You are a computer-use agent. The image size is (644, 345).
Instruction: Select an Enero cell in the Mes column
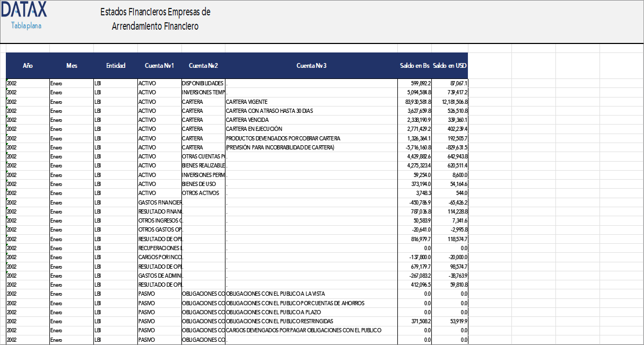click(56, 83)
